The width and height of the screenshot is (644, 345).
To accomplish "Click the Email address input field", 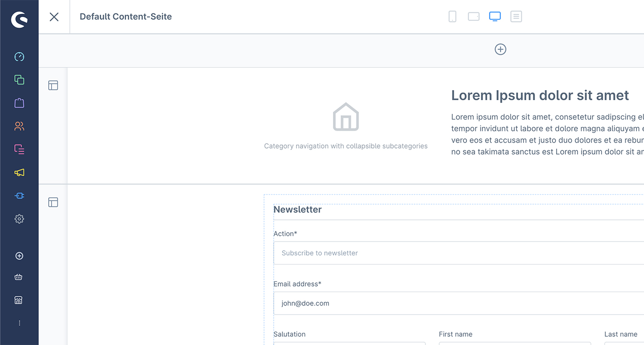I will (x=458, y=303).
